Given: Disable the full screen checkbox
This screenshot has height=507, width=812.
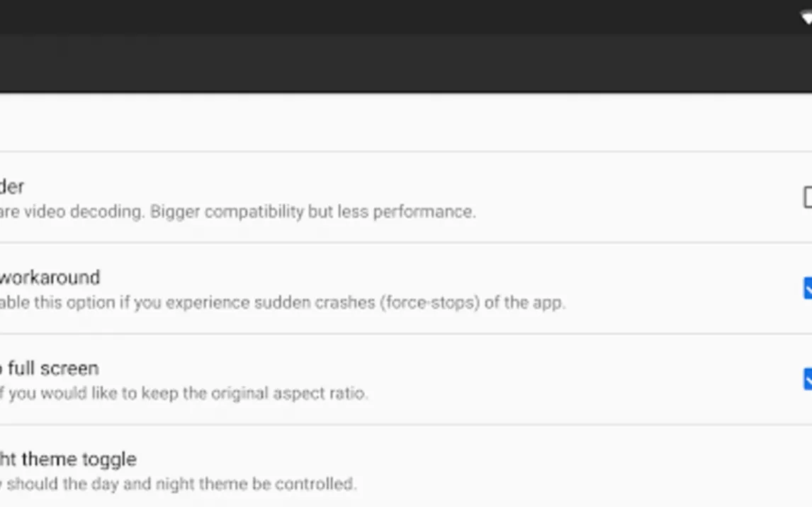Looking at the screenshot, I should pos(807,379).
